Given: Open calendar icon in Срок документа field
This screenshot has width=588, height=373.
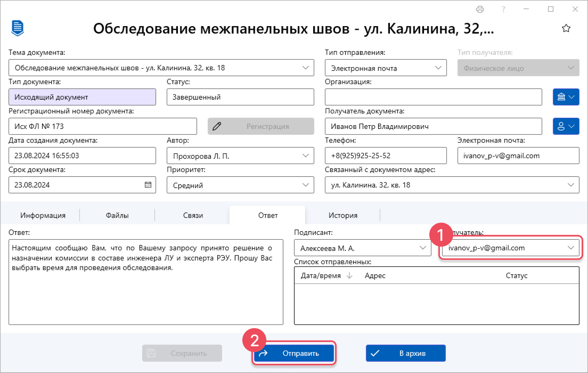Looking at the screenshot, I should pos(148,185).
